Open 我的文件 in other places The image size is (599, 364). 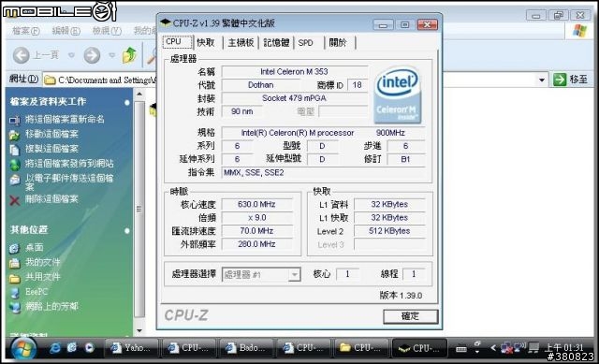[43, 262]
